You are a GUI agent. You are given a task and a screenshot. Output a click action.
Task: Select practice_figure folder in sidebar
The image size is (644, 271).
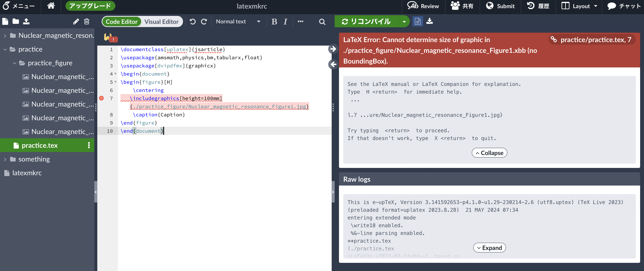click(x=49, y=63)
